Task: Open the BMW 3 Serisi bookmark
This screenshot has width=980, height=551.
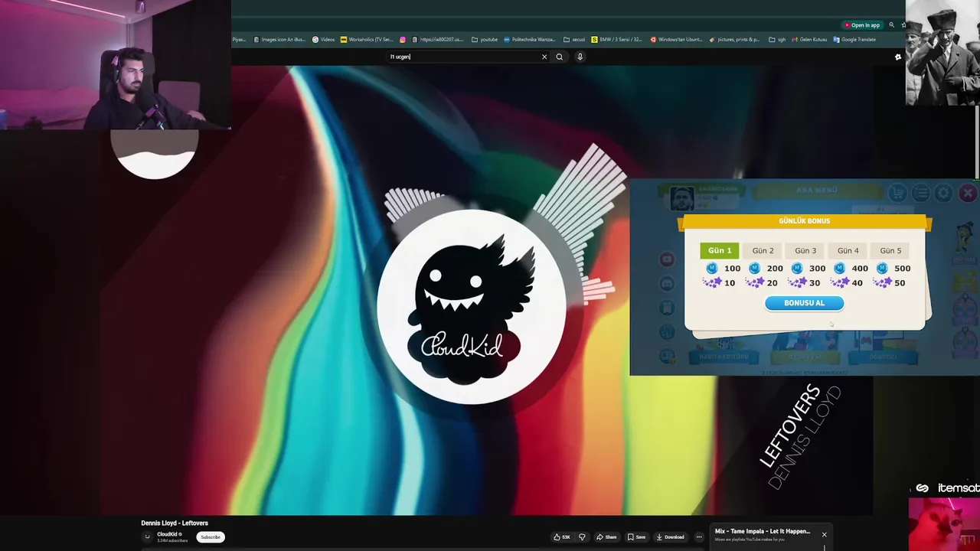Action: 616,40
